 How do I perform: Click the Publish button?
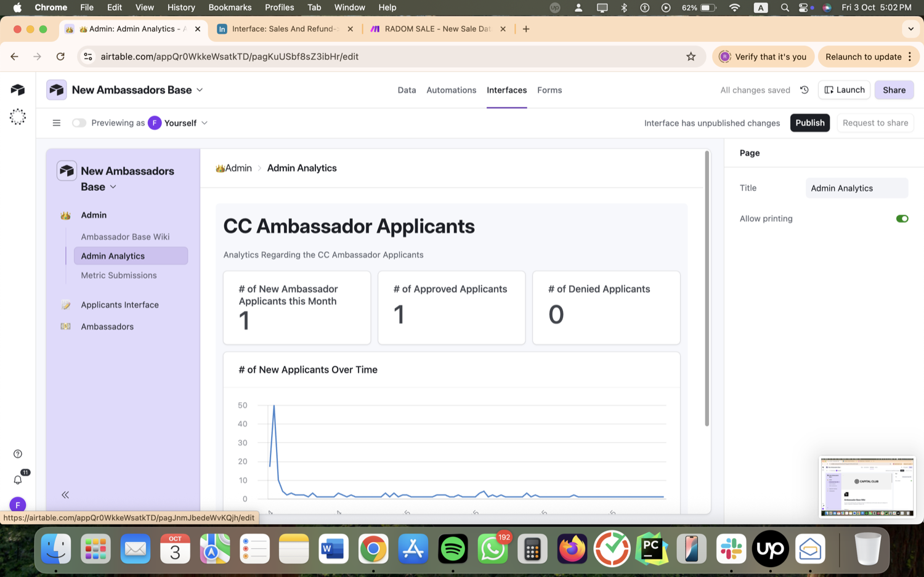pyautogui.click(x=809, y=123)
